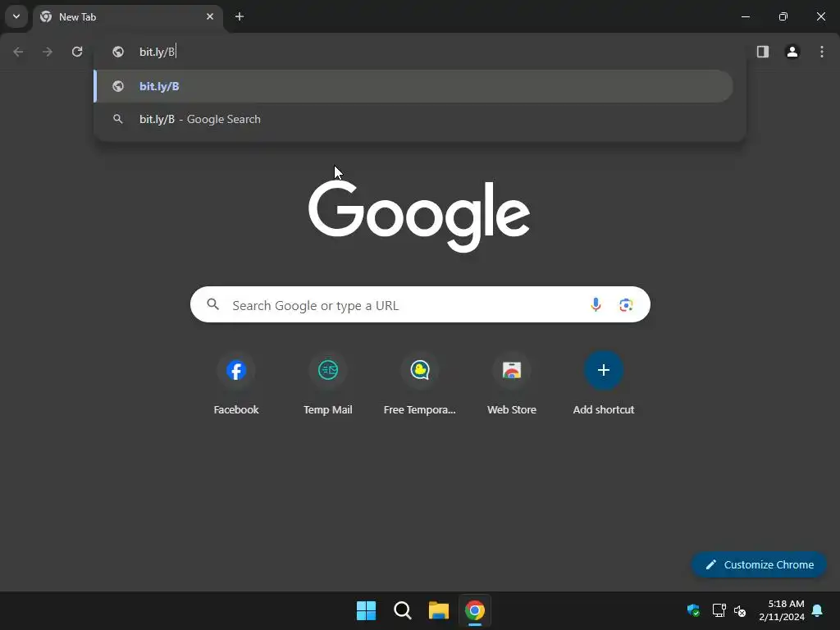
Task: Open the profile avatar icon
Action: [792, 52]
